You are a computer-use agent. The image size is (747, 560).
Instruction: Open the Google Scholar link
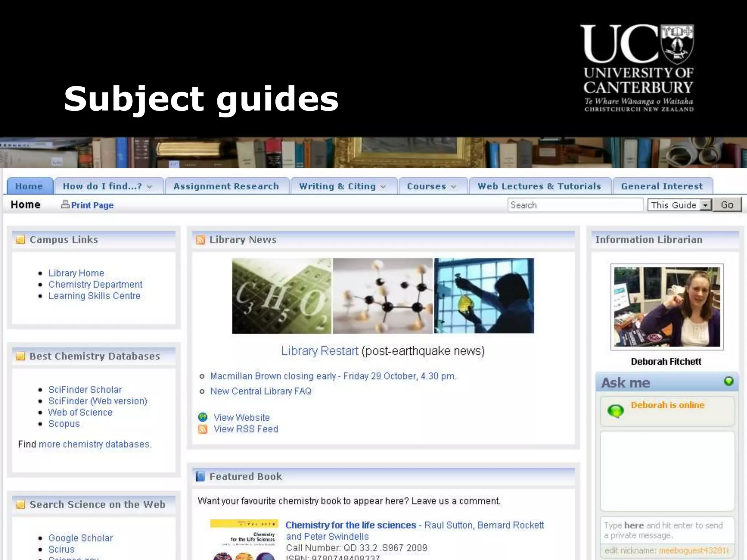tap(81, 538)
